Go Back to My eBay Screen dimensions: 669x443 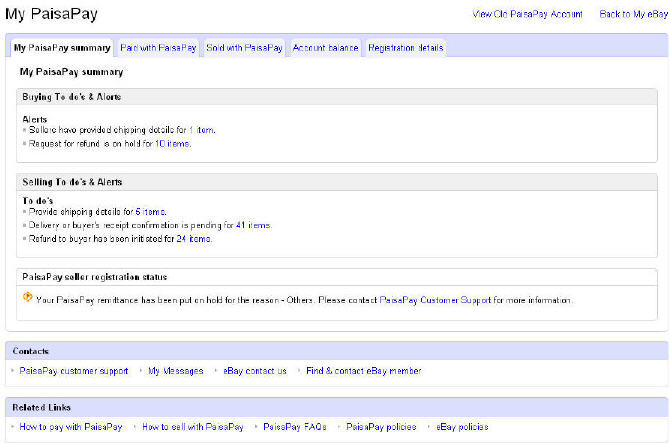[x=634, y=14]
